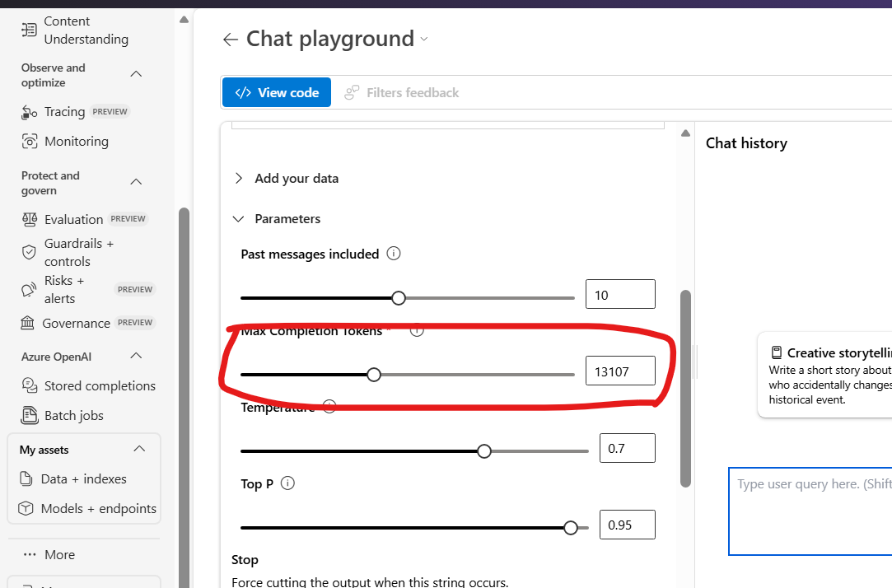
Task: Select the Creative storytelling prompt card
Action: (x=824, y=376)
